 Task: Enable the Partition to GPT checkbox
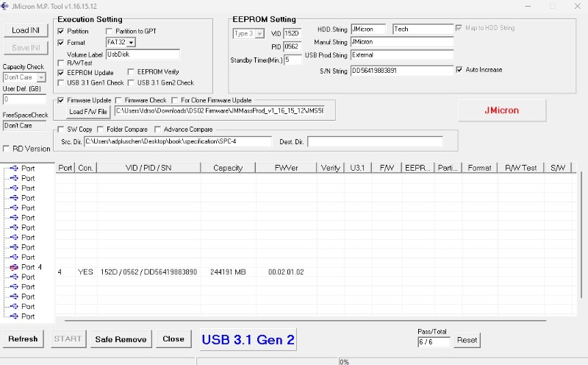pyautogui.click(x=110, y=31)
